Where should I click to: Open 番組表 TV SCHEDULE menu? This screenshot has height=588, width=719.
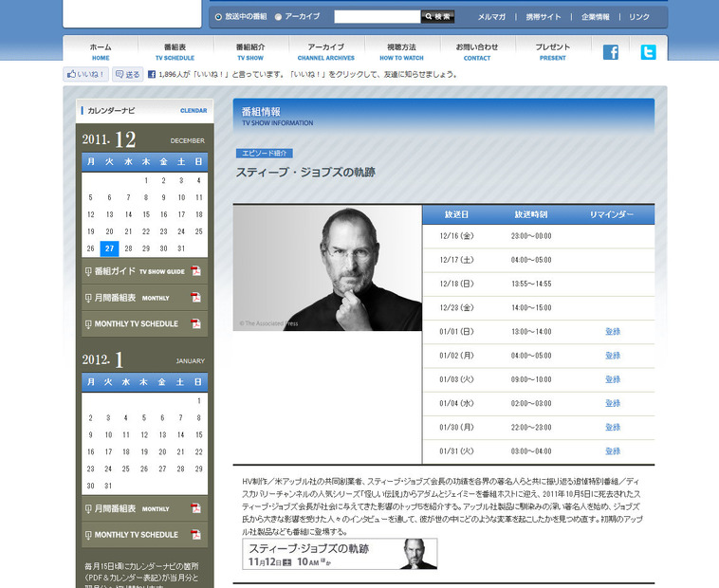coord(175,52)
